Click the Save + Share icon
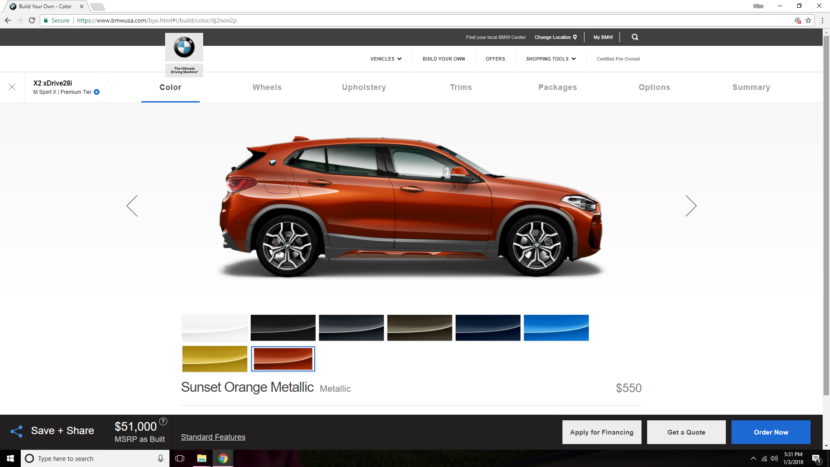Viewport: 830px width, 467px height. pyautogui.click(x=16, y=431)
